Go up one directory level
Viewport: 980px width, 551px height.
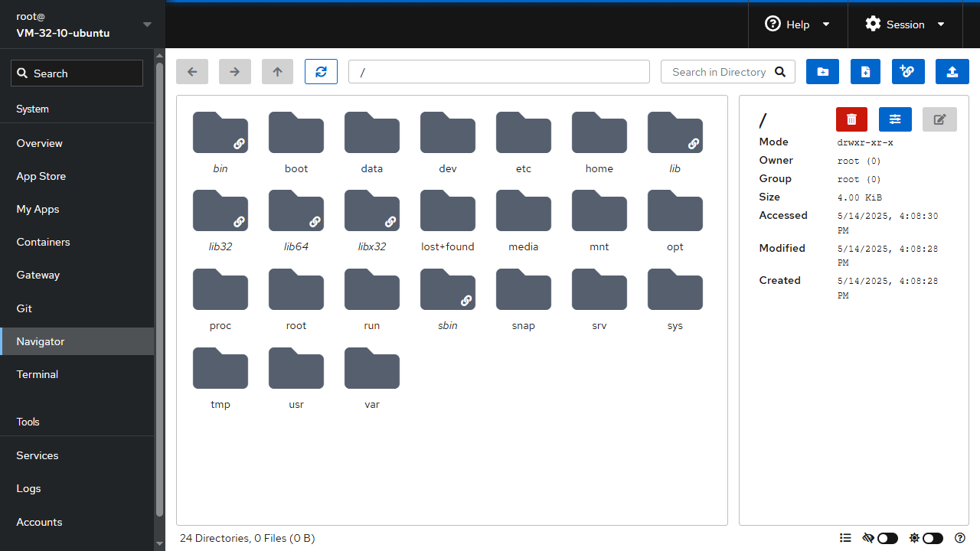tap(277, 72)
